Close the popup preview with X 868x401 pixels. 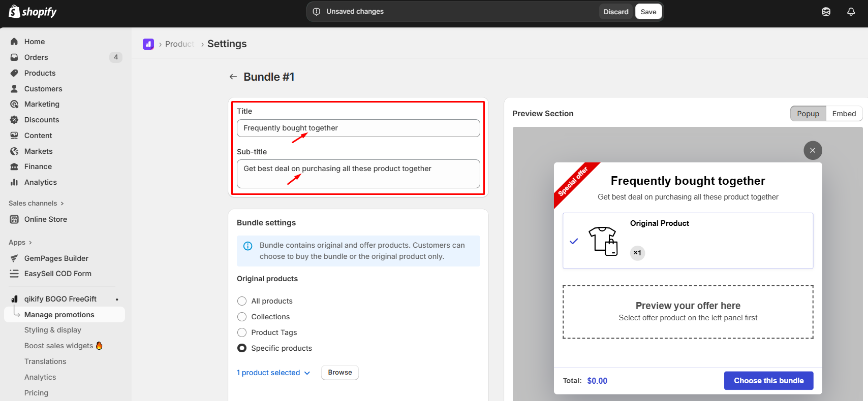(813, 150)
